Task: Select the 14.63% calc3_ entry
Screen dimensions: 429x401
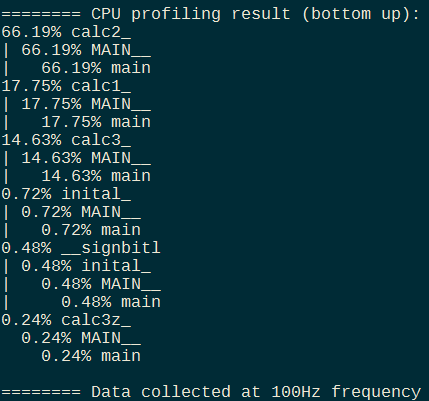Action: pos(66,140)
